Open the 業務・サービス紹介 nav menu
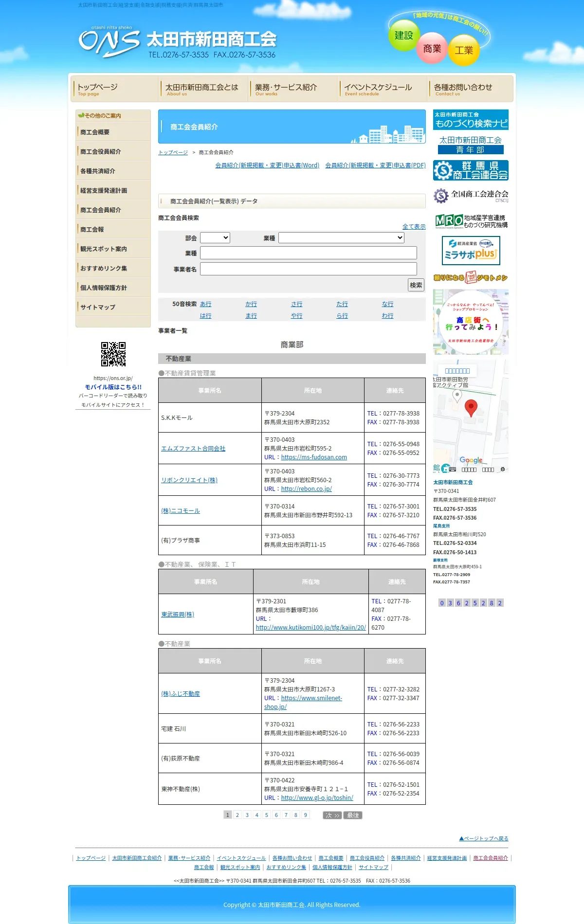 293,89
